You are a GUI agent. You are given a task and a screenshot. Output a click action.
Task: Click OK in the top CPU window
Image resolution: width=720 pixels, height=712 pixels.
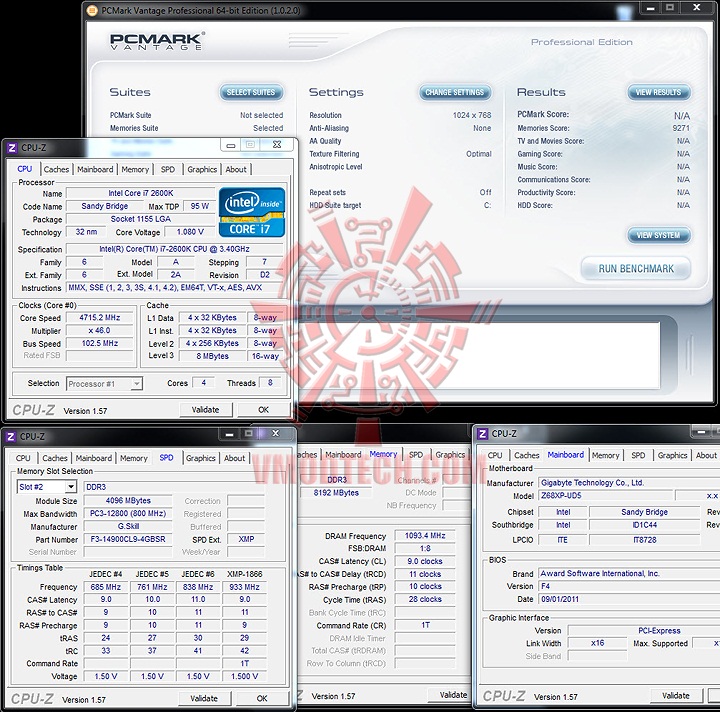tap(264, 409)
